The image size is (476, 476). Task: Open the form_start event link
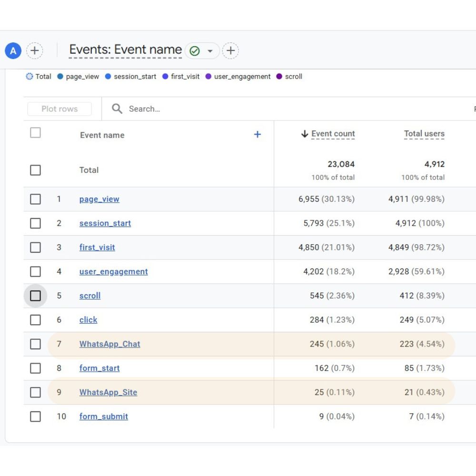pyautogui.click(x=99, y=368)
